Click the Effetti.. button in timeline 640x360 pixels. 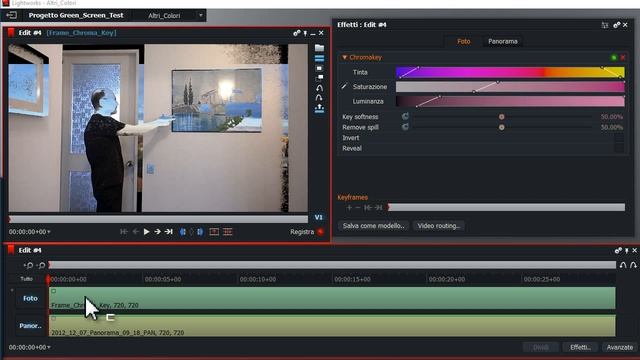(580, 347)
